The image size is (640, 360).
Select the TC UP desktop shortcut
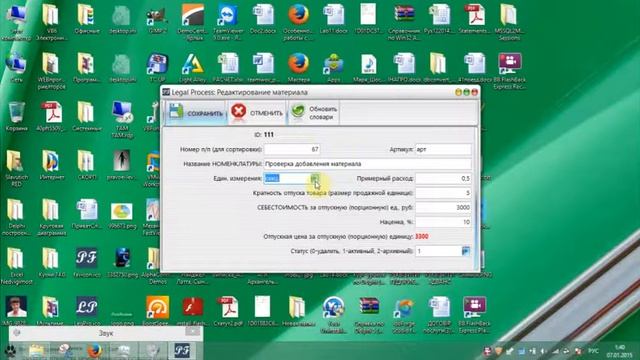(157, 67)
